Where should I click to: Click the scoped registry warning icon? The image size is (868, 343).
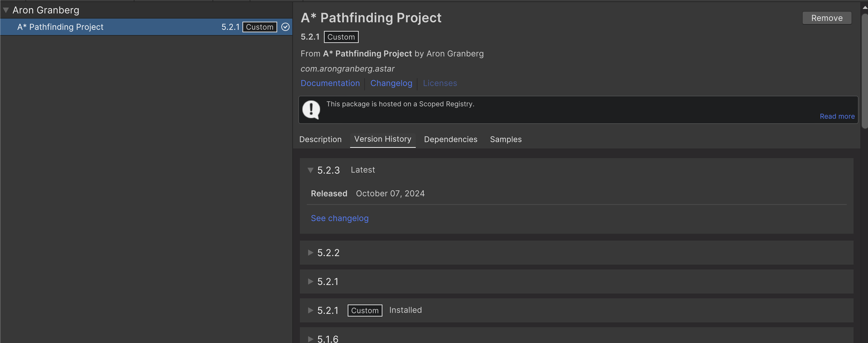(x=311, y=110)
